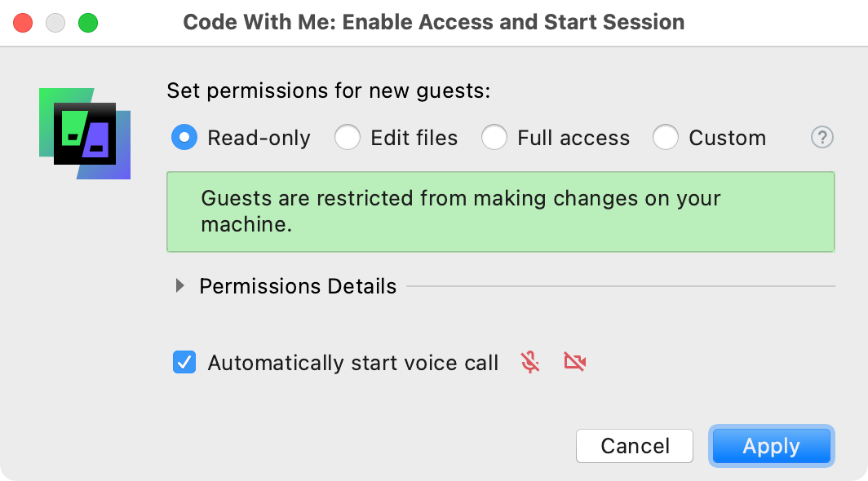Select Full access for new guests

click(x=494, y=137)
